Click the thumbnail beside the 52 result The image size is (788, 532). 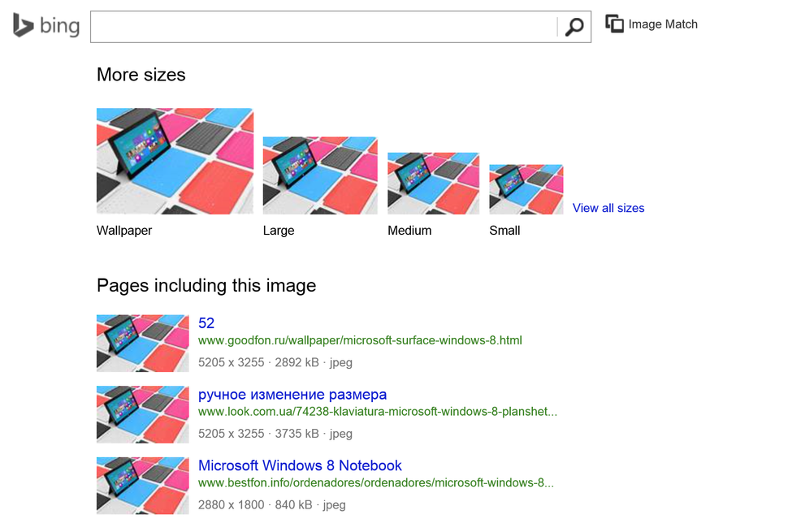click(x=142, y=343)
